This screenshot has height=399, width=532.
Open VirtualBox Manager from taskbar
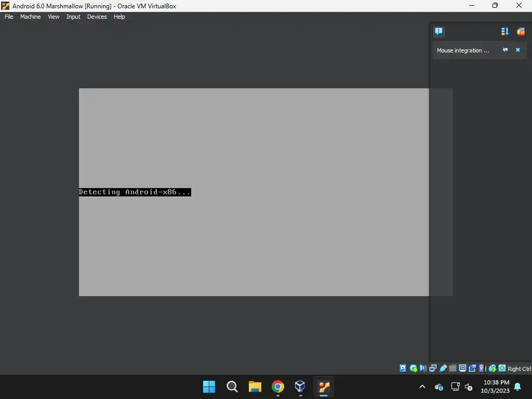click(300, 387)
